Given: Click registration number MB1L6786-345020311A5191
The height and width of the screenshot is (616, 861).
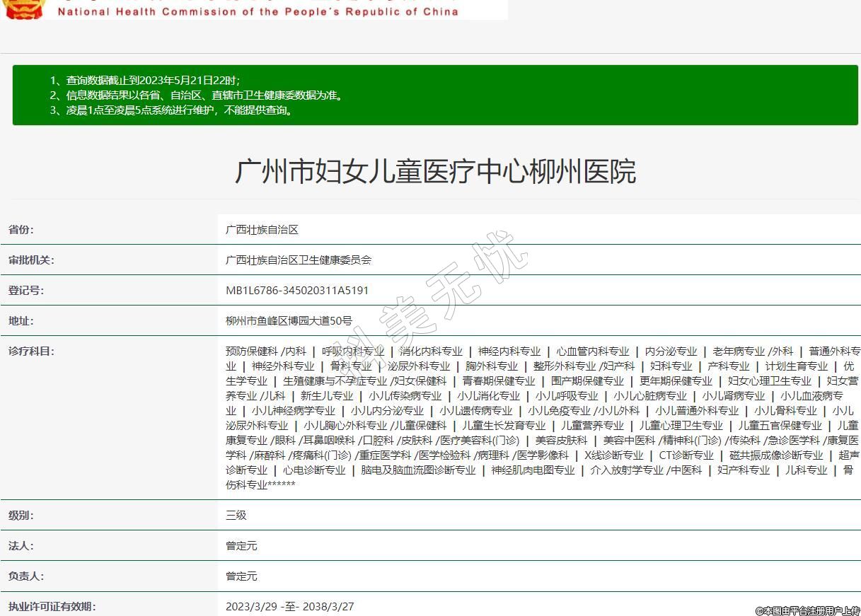Looking at the screenshot, I should 296,291.
